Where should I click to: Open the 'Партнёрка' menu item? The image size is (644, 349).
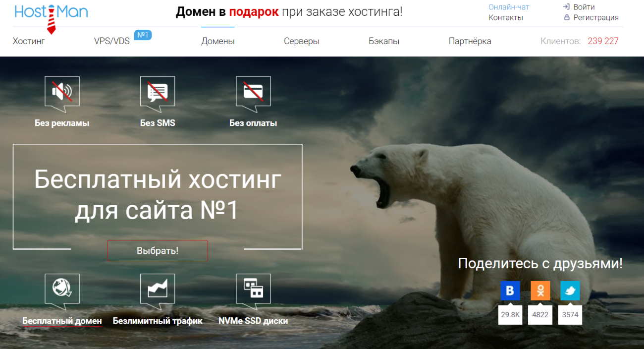tap(470, 41)
